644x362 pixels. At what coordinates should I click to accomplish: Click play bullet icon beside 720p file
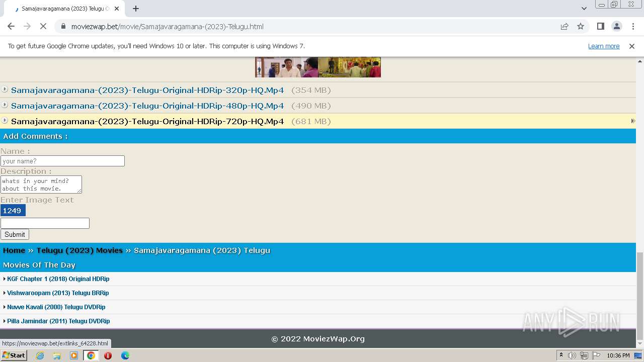[5, 121]
